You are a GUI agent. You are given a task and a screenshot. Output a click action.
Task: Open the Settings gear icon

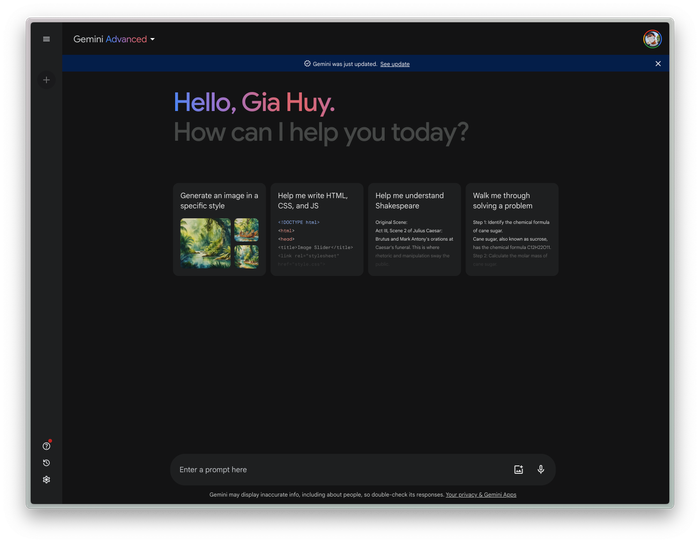click(46, 480)
